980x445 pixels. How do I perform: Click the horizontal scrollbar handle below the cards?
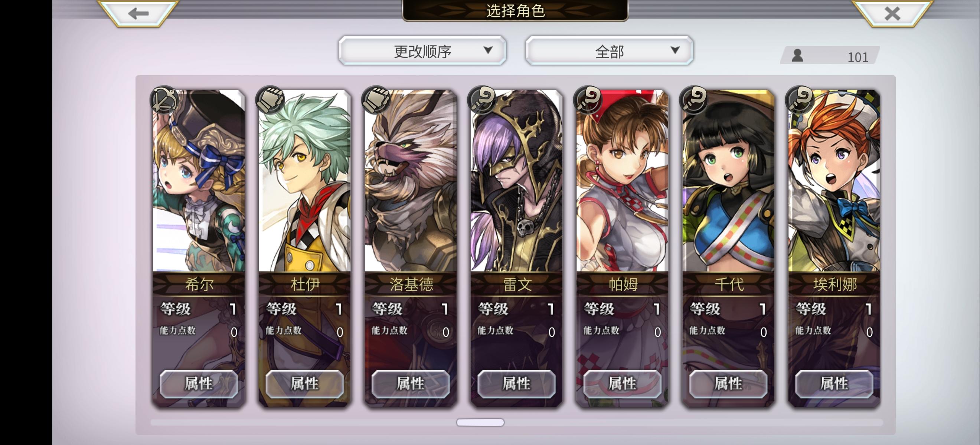click(x=480, y=422)
